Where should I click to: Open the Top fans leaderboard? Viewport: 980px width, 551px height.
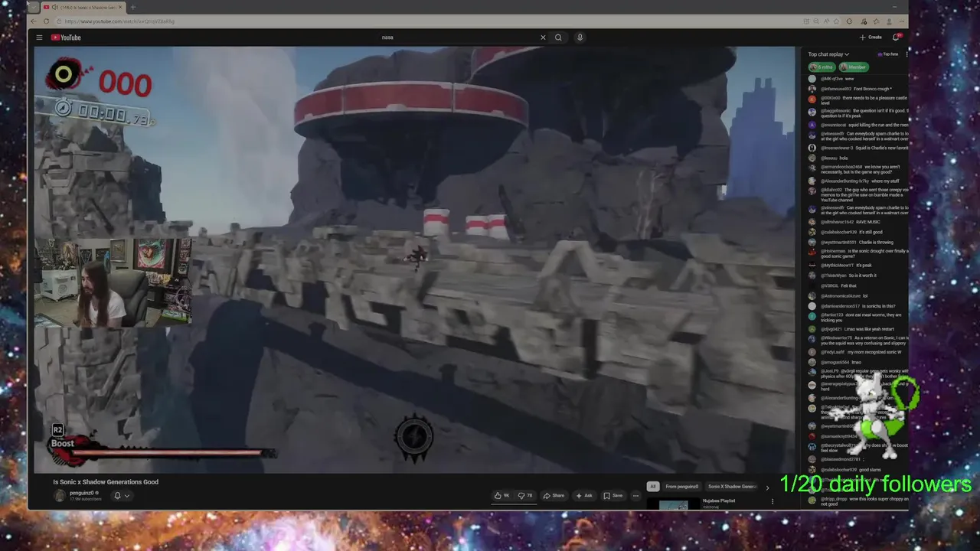(x=887, y=54)
